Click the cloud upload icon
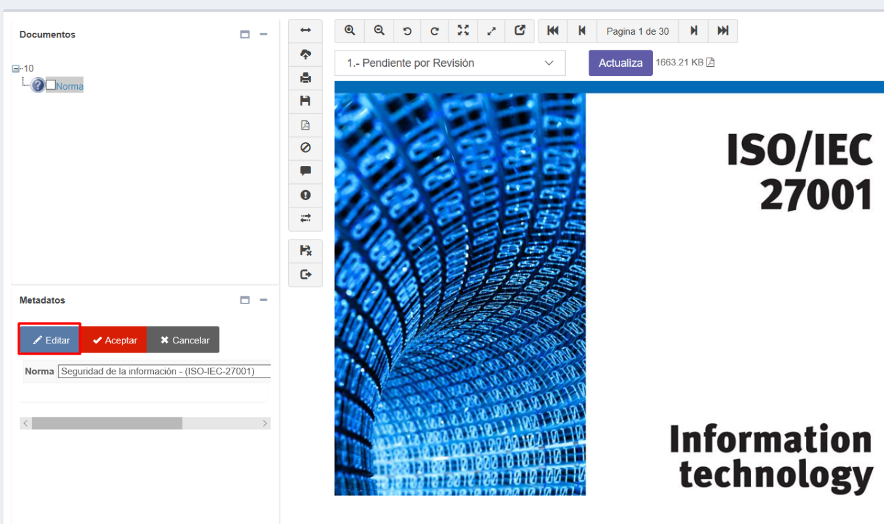The width and height of the screenshot is (884, 524). [305, 54]
